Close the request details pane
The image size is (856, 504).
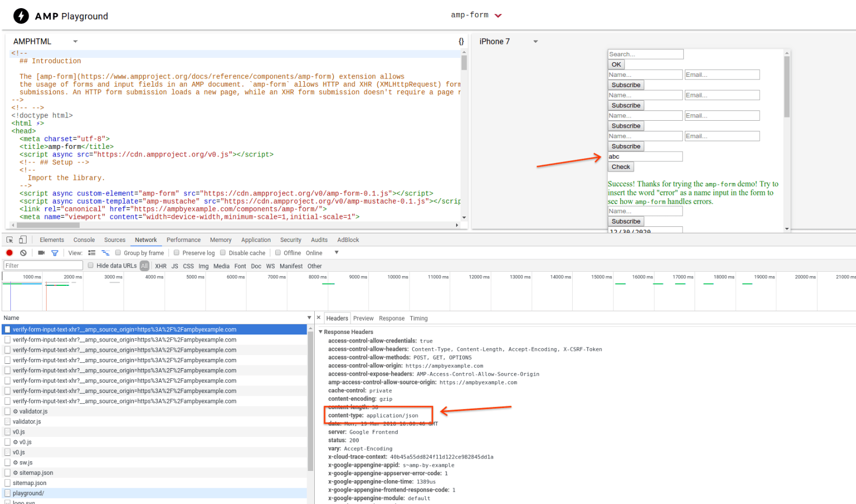[319, 318]
